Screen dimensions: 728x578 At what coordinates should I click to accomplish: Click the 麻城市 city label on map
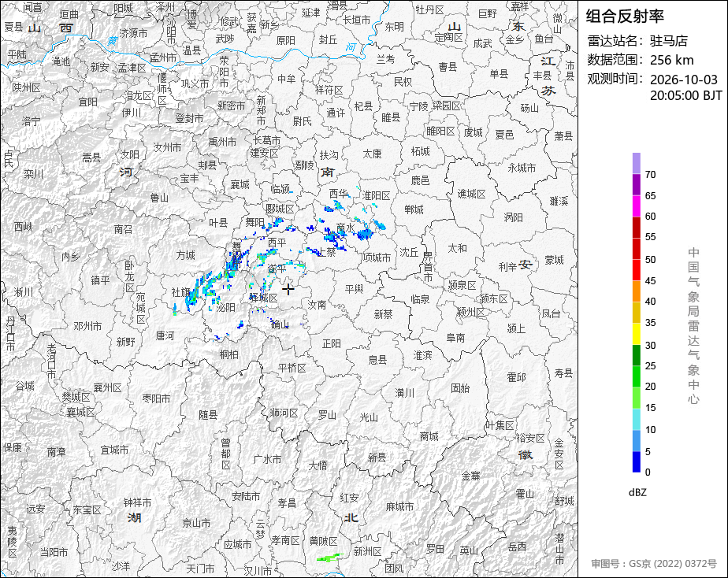point(399,506)
